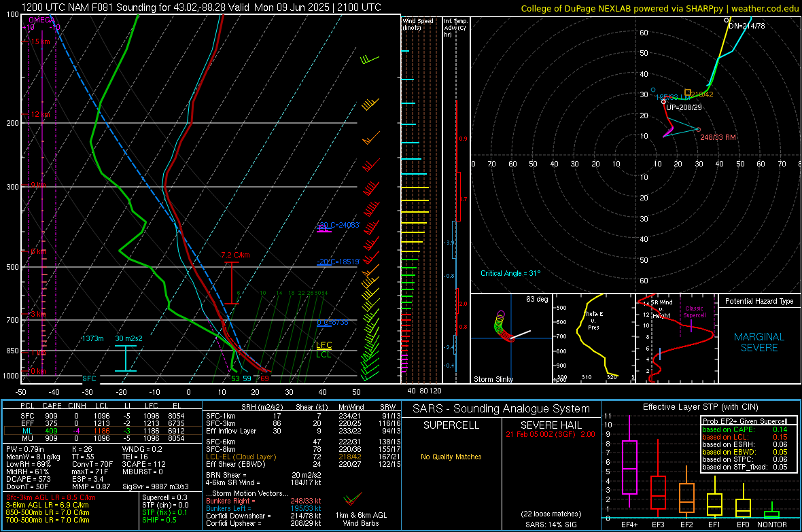Click the UP=208/29 hodograph label
802x532 pixels.
(x=684, y=107)
